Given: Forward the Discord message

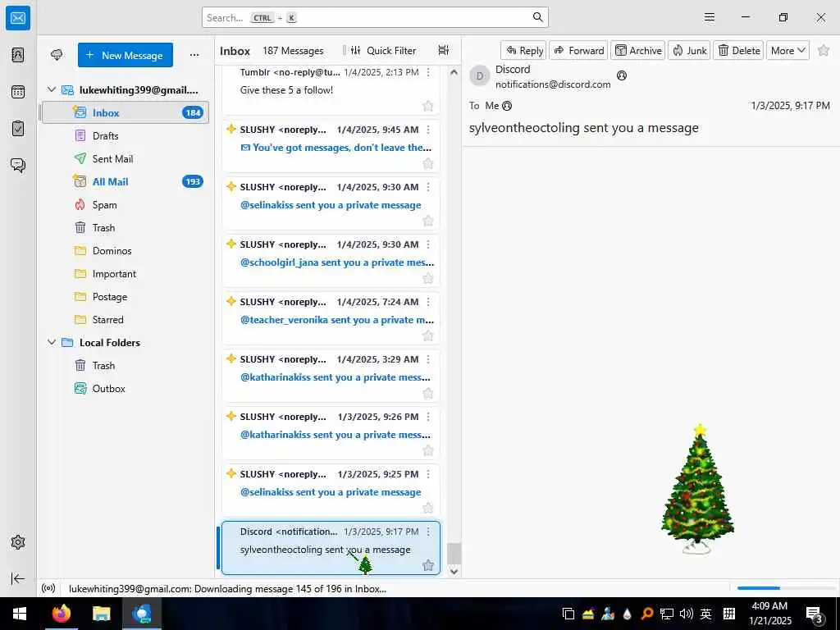Looking at the screenshot, I should pyautogui.click(x=578, y=50).
